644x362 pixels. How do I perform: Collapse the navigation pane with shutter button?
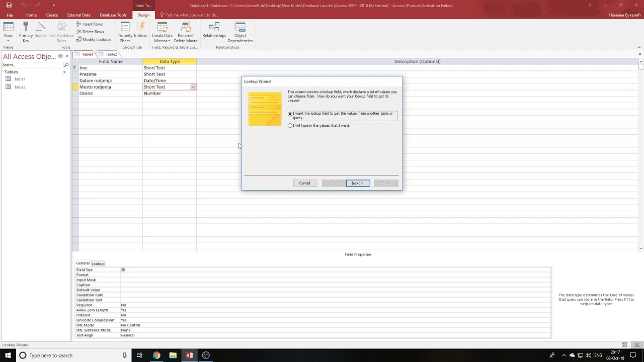(x=66, y=56)
